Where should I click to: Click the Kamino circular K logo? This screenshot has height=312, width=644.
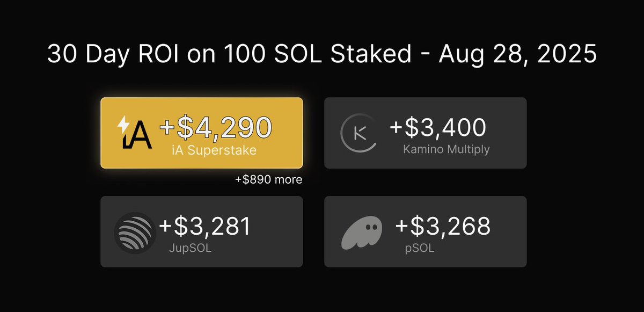359,133
